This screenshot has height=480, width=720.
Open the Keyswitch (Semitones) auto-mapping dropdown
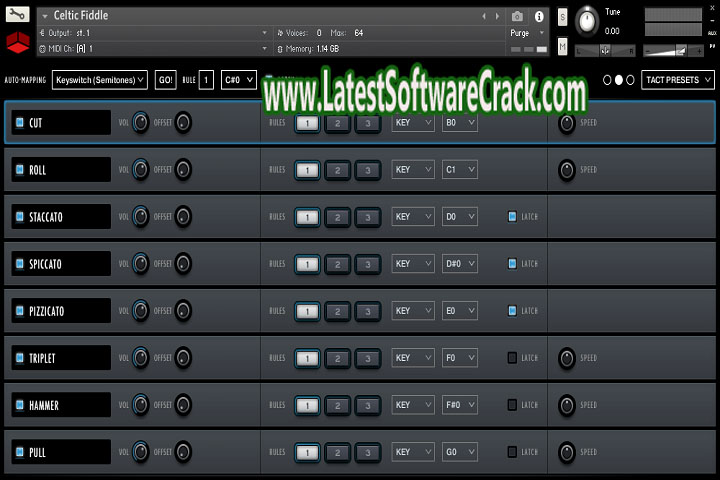(100, 80)
